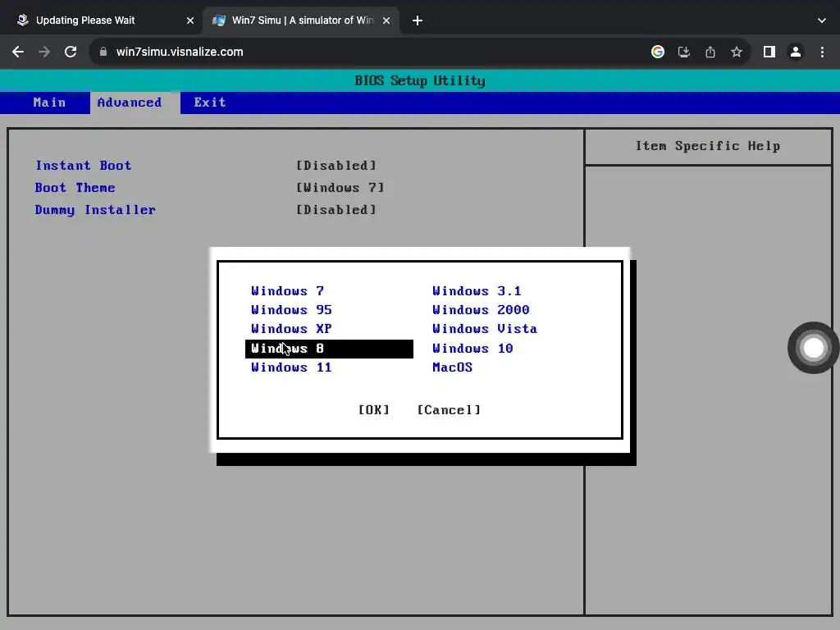Click the floating round button at right edge
The width and height of the screenshot is (840, 630).
pyautogui.click(x=813, y=348)
